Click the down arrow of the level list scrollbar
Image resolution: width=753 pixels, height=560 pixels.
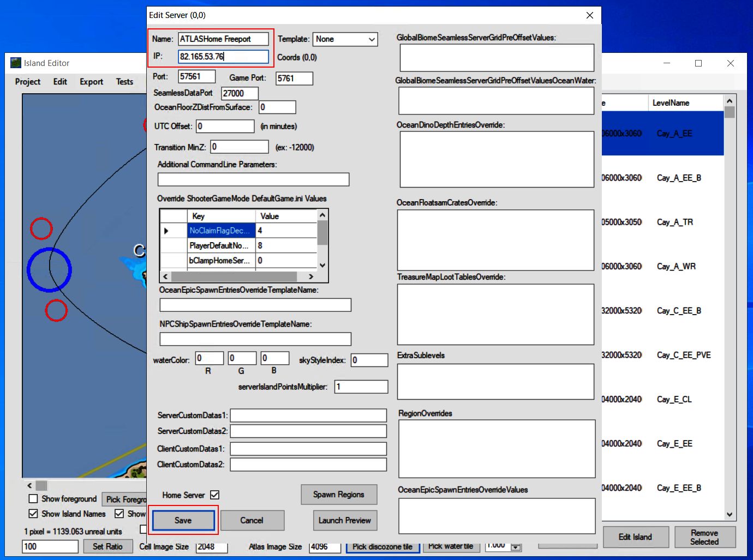coord(729,514)
